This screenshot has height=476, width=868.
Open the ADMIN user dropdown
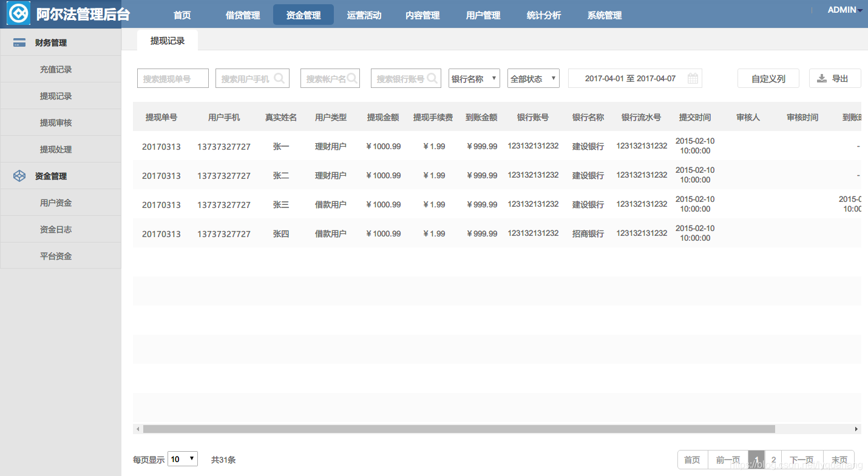[845, 10]
